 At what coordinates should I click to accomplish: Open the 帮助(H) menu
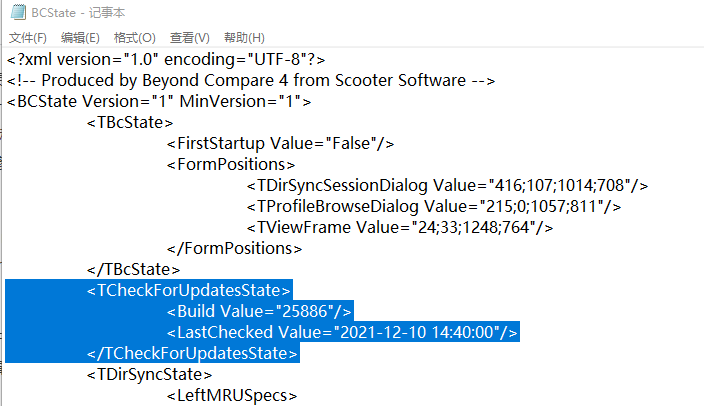[x=244, y=38]
